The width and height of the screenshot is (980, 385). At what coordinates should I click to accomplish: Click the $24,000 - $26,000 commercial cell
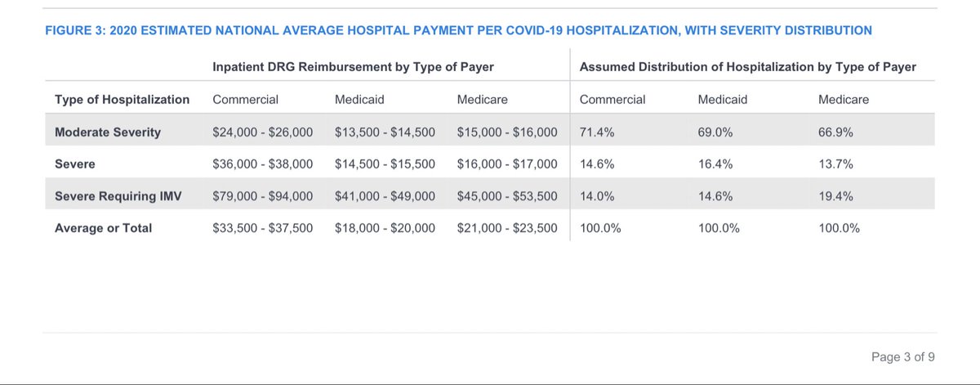pos(262,132)
